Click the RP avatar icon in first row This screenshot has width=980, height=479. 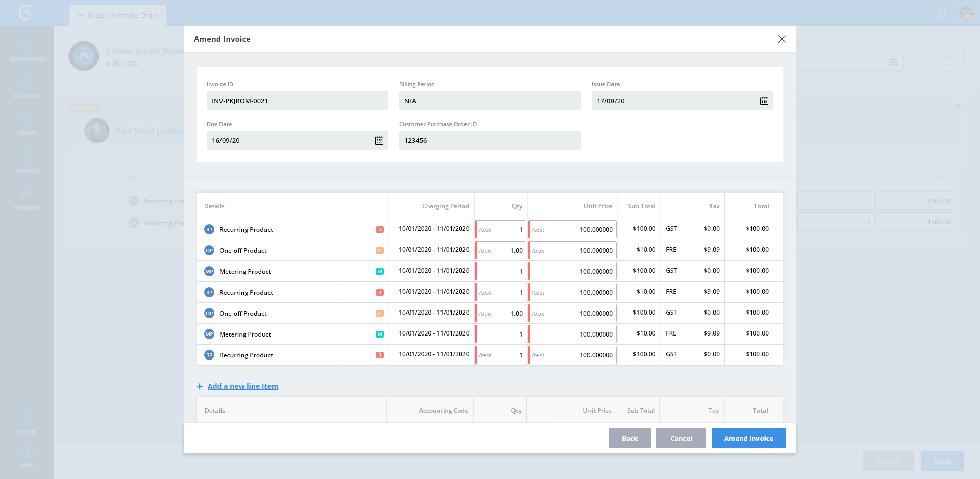pos(209,230)
